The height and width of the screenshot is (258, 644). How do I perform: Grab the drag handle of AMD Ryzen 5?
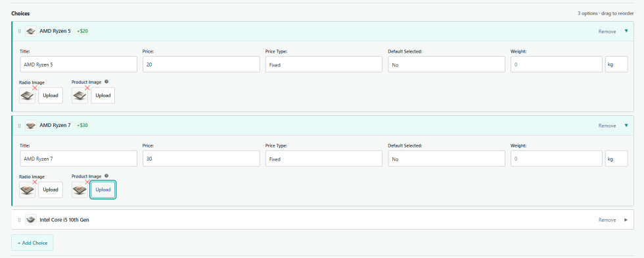pos(19,32)
